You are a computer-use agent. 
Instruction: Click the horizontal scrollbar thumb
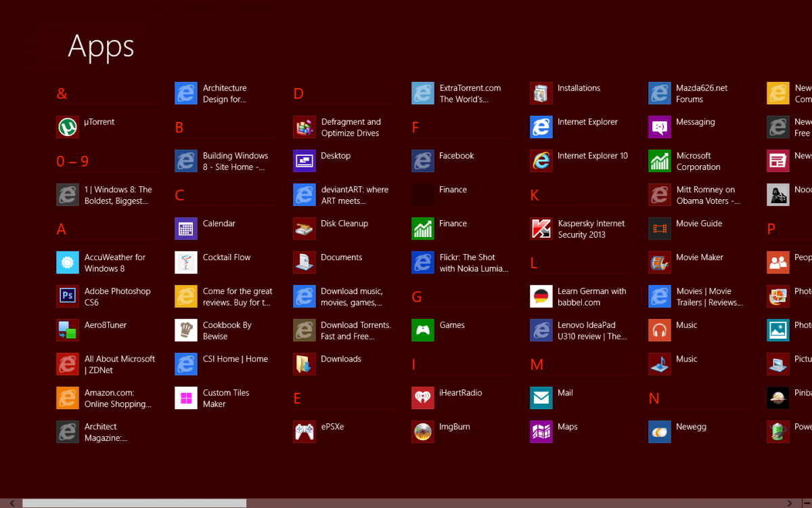(134, 503)
